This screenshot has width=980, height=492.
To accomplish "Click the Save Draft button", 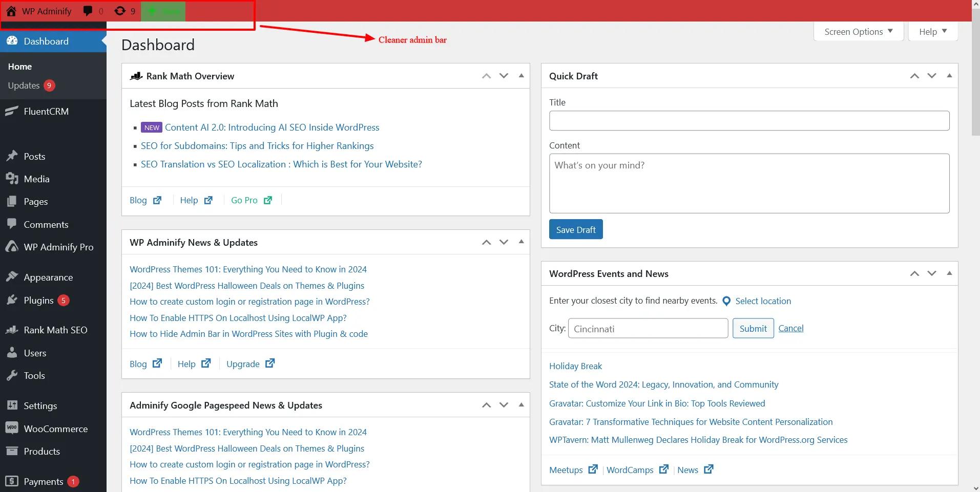I will click(x=576, y=229).
